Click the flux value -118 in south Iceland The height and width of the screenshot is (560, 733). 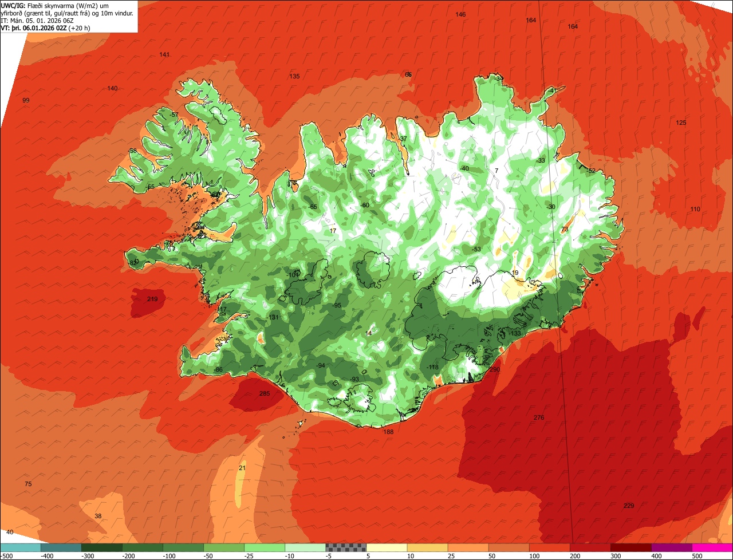pos(432,367)
